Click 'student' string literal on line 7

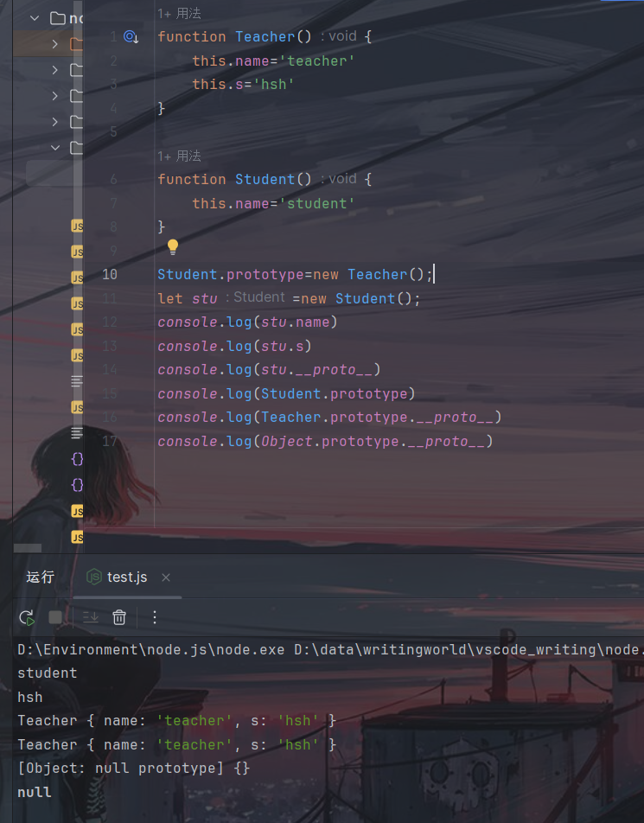coord(316,204)
